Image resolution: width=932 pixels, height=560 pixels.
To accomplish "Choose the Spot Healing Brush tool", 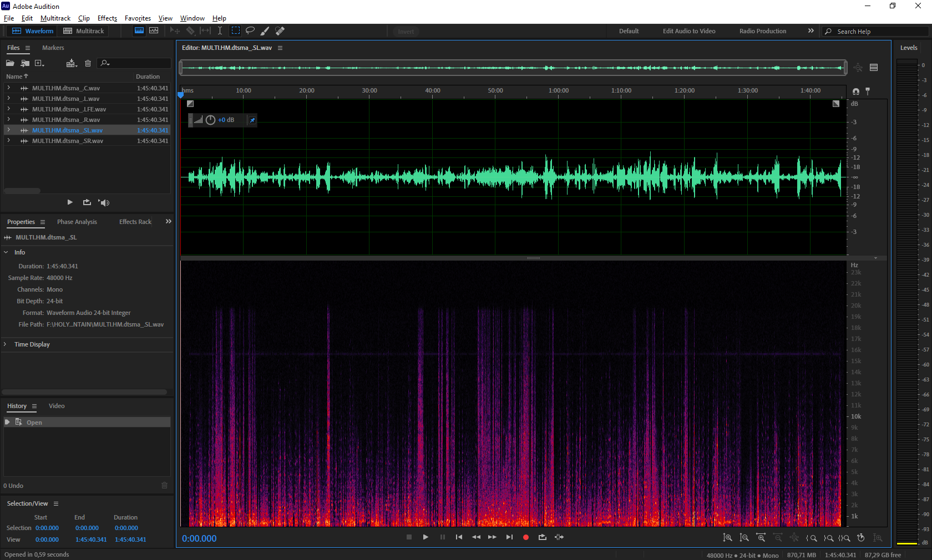I will (x=280, y=31).
